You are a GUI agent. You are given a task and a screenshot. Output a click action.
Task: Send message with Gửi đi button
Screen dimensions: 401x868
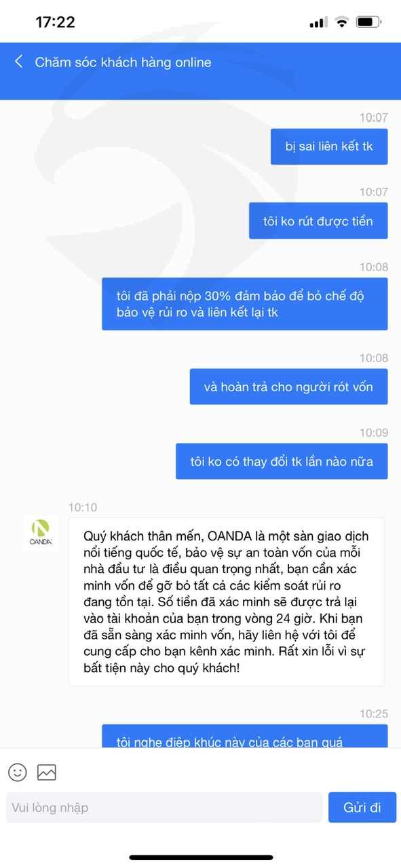pos(362,807)
